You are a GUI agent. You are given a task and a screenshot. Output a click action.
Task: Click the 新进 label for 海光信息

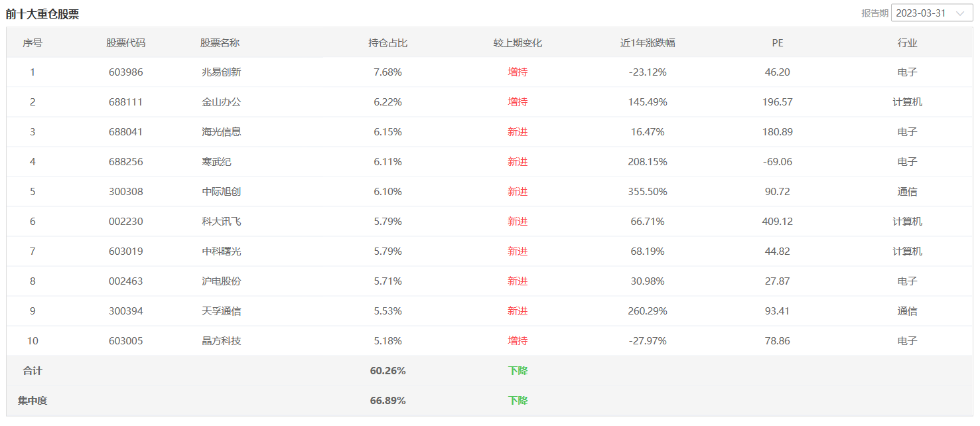pos(518,132)
